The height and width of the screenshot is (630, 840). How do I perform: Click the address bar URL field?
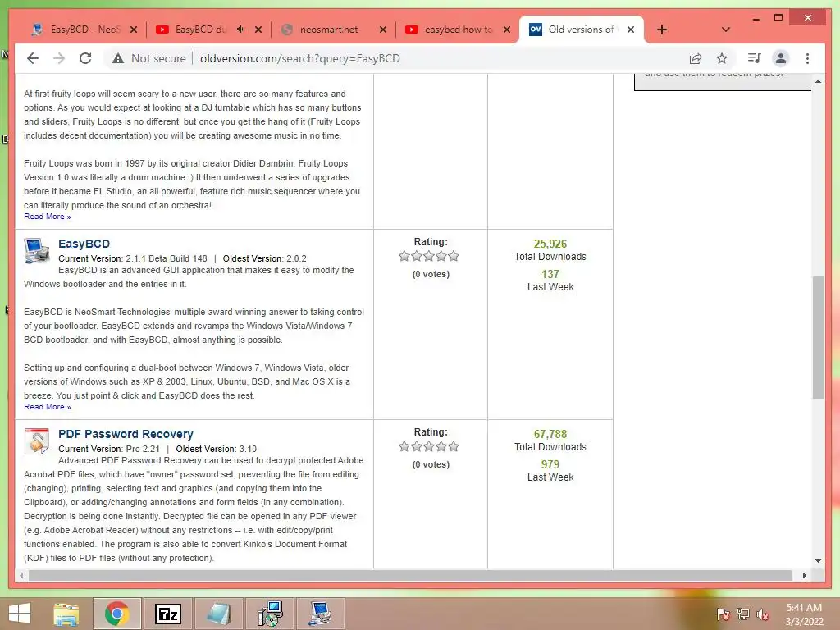click(x=300, y=58)
